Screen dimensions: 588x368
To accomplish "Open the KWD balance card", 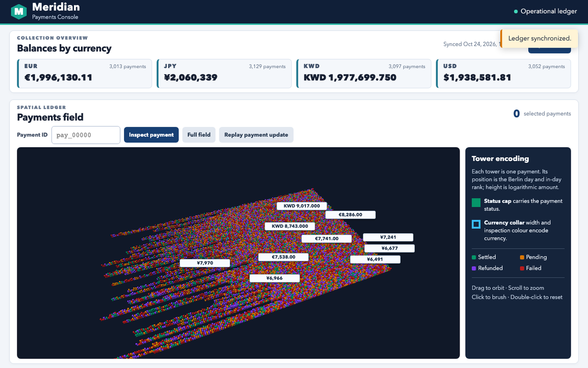I will [x=364, y=74].
